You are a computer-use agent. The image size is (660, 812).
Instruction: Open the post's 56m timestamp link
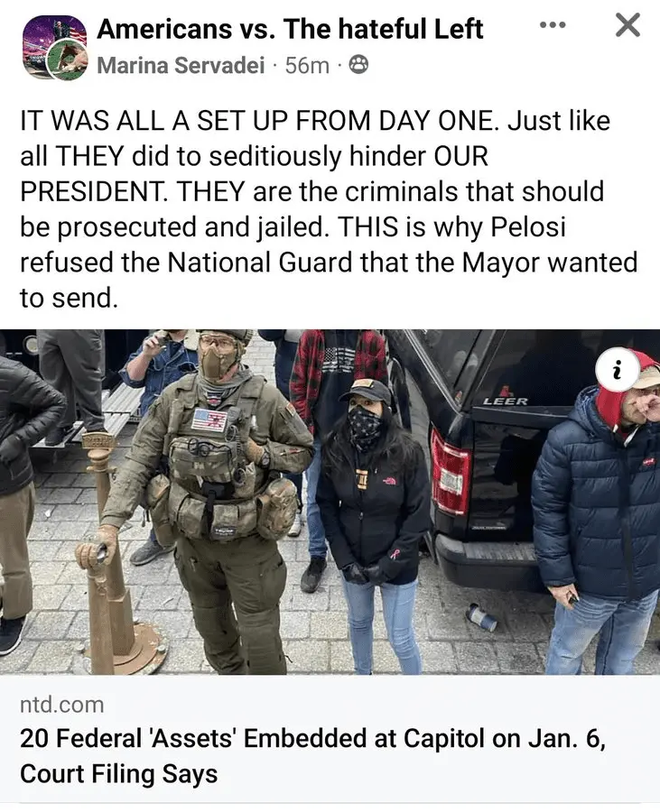tap(307, 66)
